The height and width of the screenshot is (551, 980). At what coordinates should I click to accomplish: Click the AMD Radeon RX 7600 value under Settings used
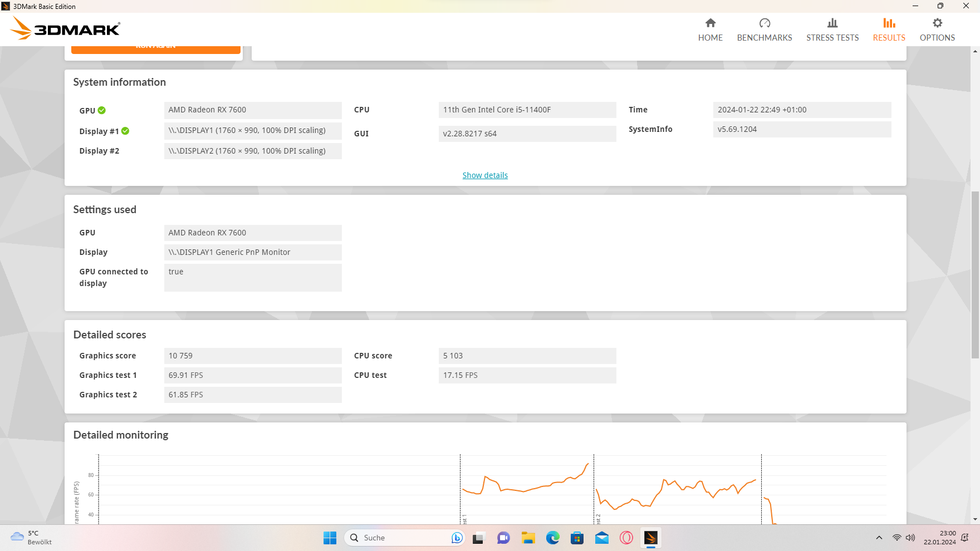[253, 233]
